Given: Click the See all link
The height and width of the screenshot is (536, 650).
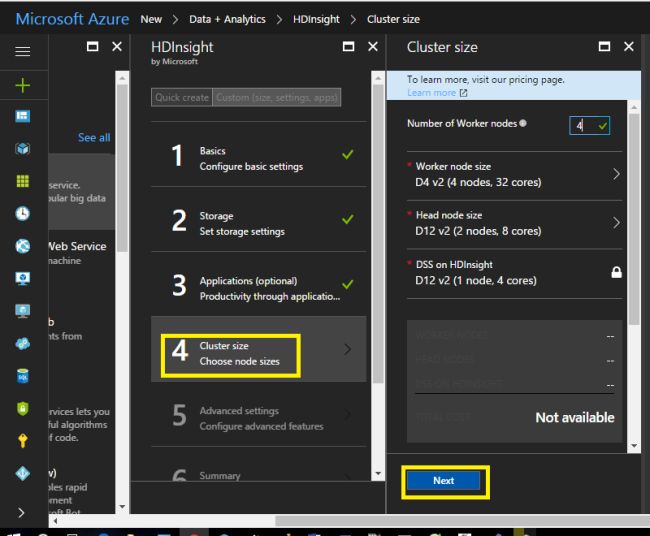Looking at the screenshot, I should click(x=94, y=138).
